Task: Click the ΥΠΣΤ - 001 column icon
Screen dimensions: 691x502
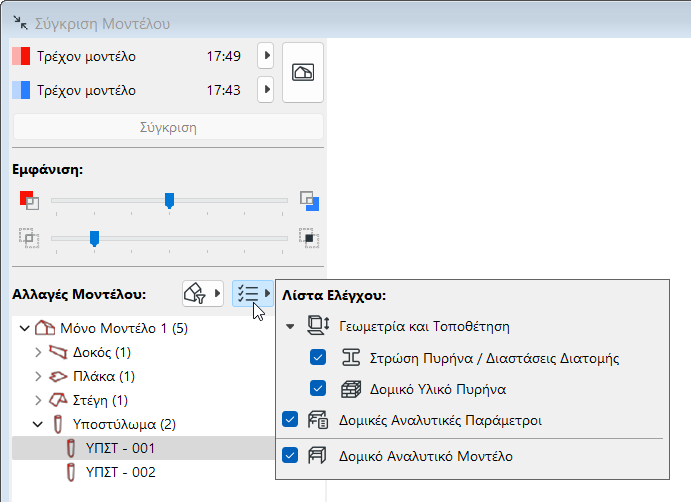Action: pos(71,448)
